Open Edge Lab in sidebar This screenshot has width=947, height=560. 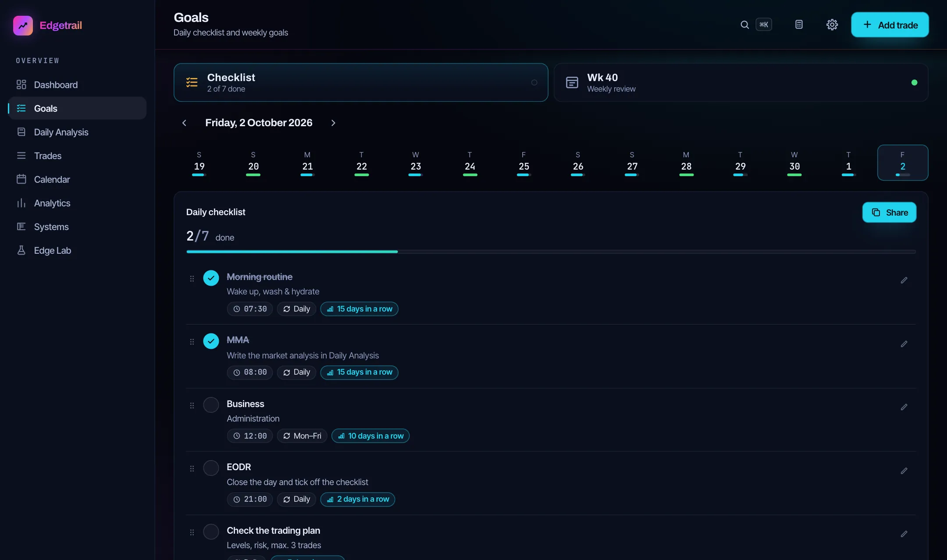(77, 250)
